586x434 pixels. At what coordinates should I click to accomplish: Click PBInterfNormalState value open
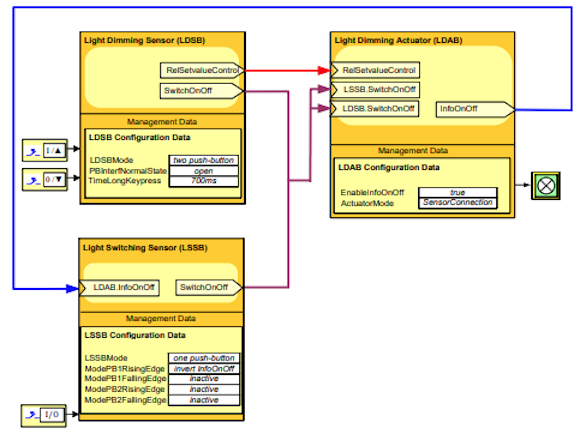[204, 171]
